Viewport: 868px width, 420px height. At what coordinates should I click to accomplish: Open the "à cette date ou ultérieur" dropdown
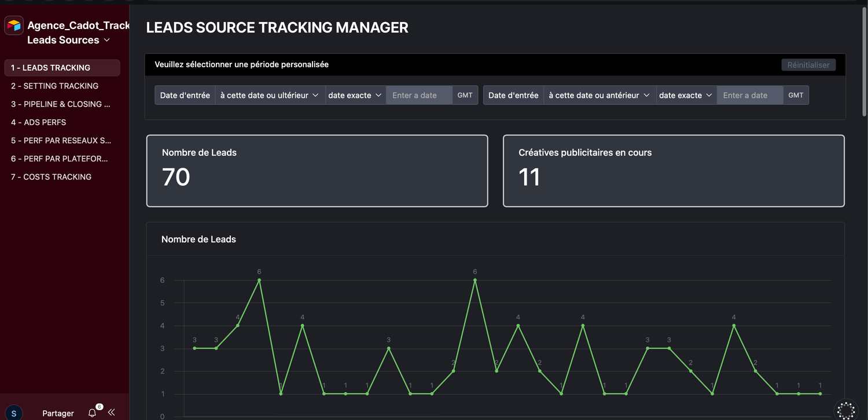(x=270, y=95)
